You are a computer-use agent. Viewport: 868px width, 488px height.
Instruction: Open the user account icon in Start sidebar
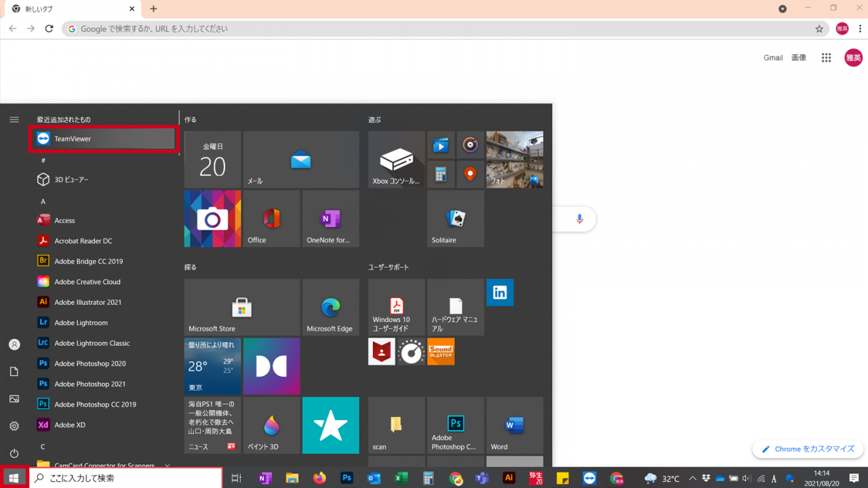pos(14,344)
